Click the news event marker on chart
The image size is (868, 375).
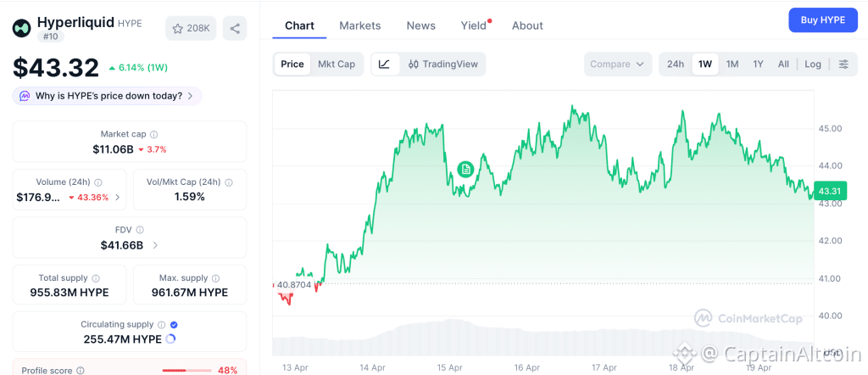click(x=465, y=169)
